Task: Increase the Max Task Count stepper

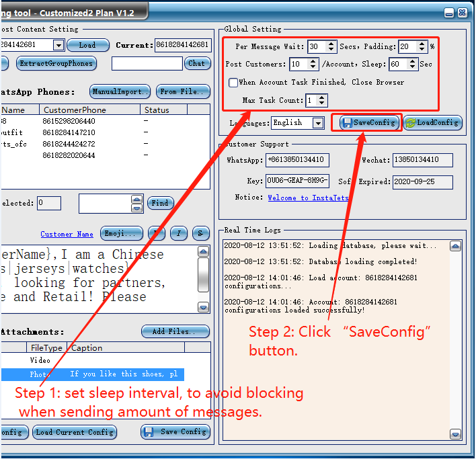Action: pos(322,97)
